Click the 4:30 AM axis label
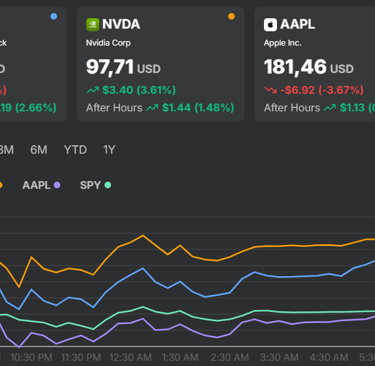The height and width of the screenshot is (366, 375). click(329, 358)
